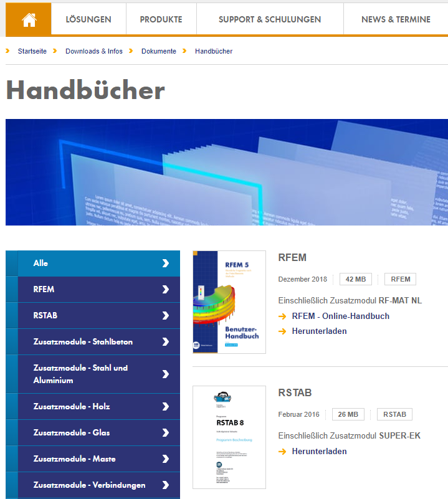Viewport: 448px width, 499px height.
Task: Follow the Dokumente breadcrumb link
Action: tap(158, 51)
